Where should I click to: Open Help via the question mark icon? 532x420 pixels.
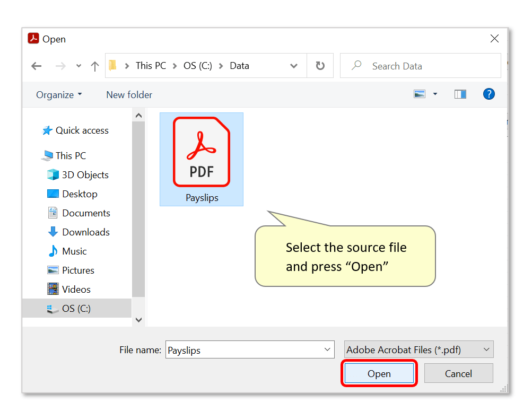(489, 94)
